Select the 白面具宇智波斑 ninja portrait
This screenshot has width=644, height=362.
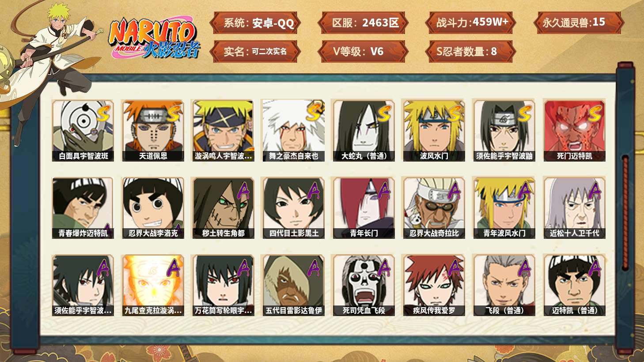pos(83,131)
